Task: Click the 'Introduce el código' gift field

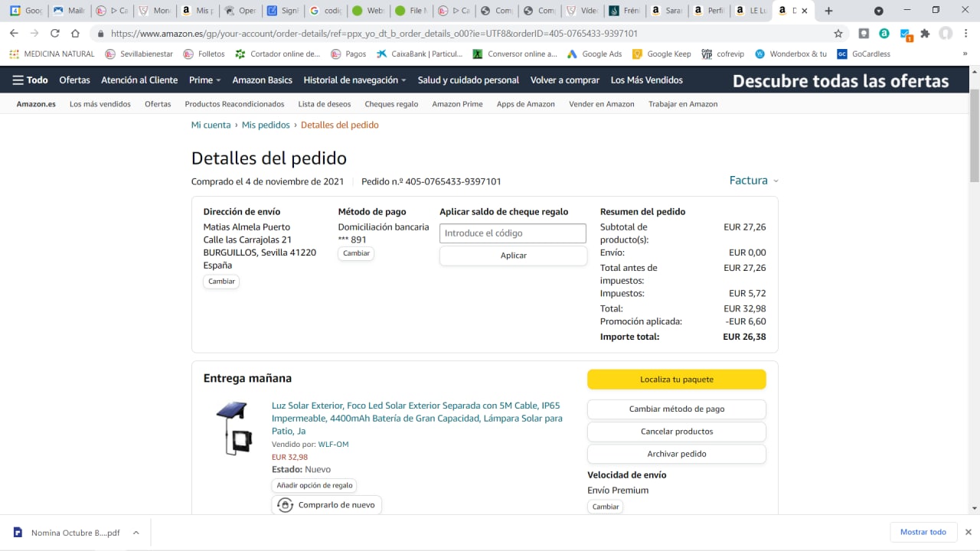Action: click(512, 233)
